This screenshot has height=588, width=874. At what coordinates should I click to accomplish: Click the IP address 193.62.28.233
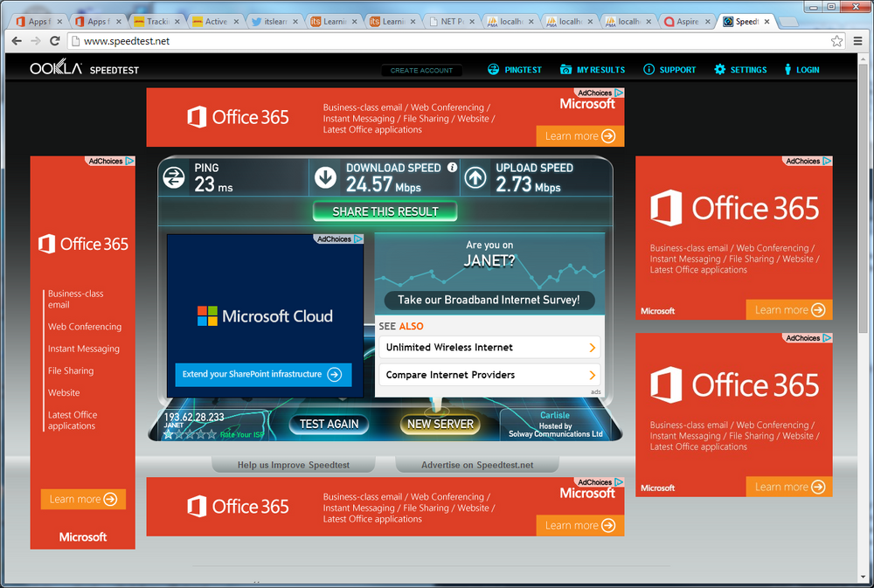coord(194,417)
